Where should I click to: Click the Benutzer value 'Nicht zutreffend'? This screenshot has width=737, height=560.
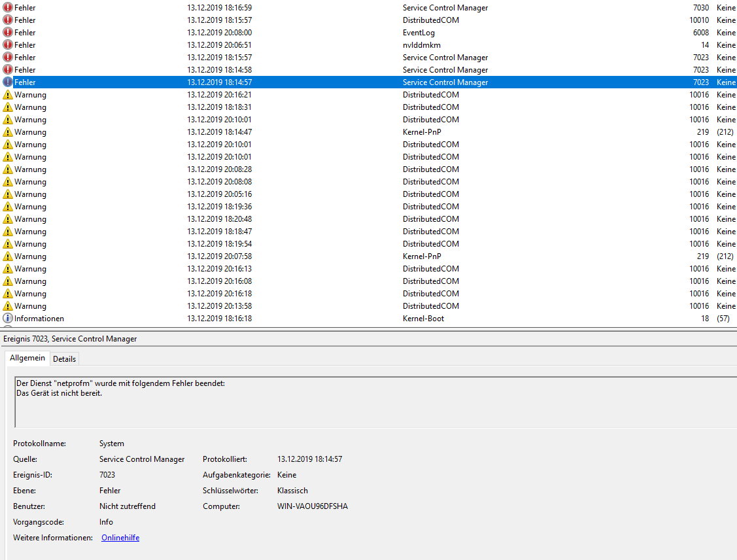click(x=128, y=506)
